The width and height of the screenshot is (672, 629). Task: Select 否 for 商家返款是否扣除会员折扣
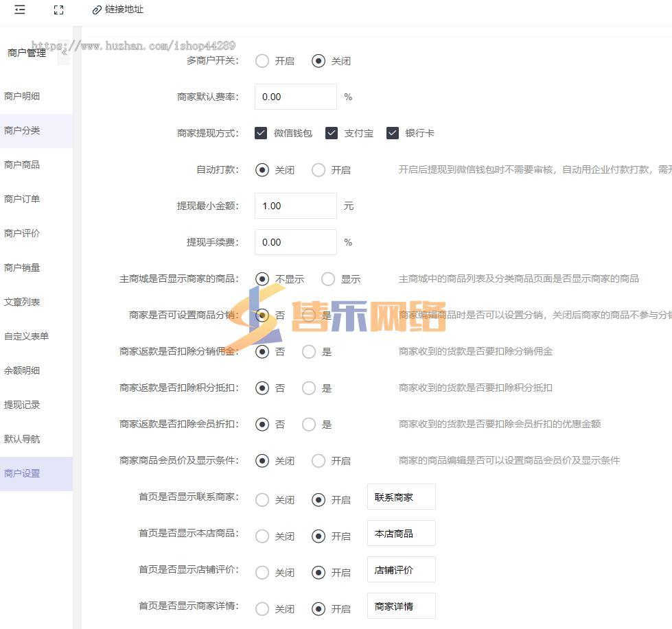[262, 425]
